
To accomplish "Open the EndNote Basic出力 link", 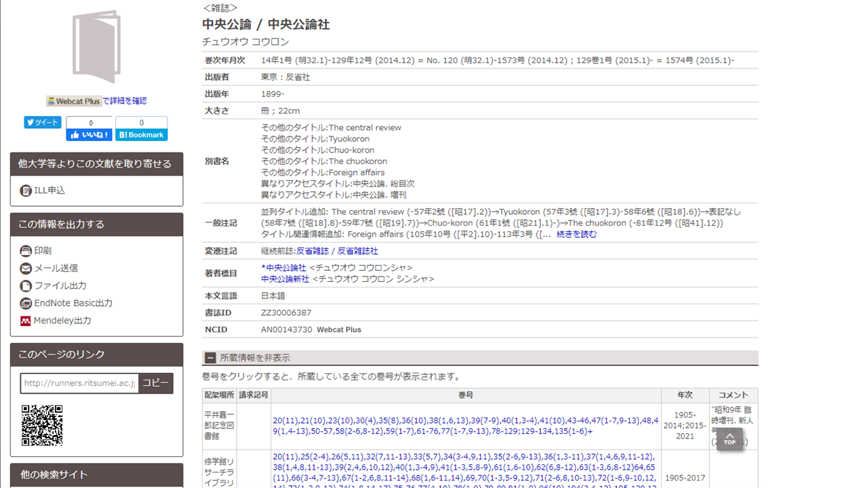I will point(73,304).
